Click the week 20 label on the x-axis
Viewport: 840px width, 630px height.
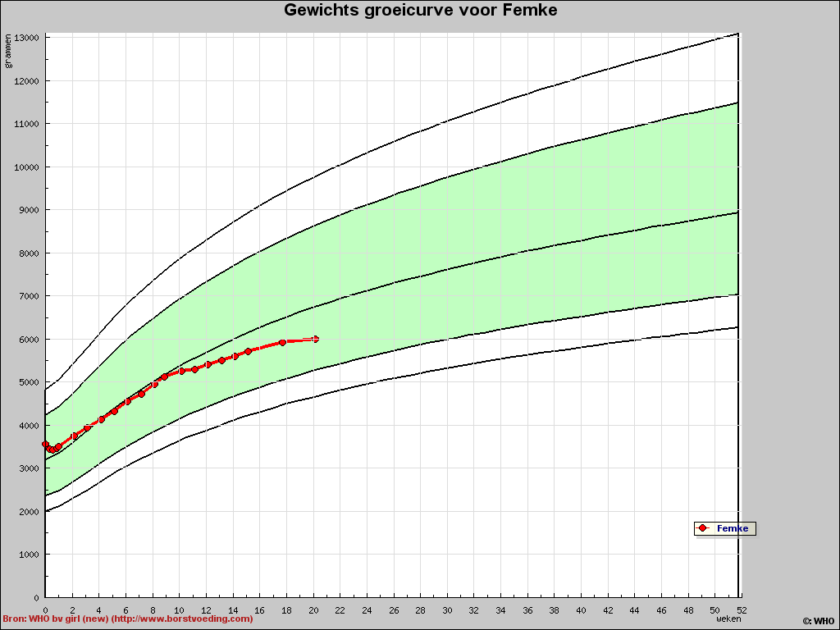coord(313,610)
